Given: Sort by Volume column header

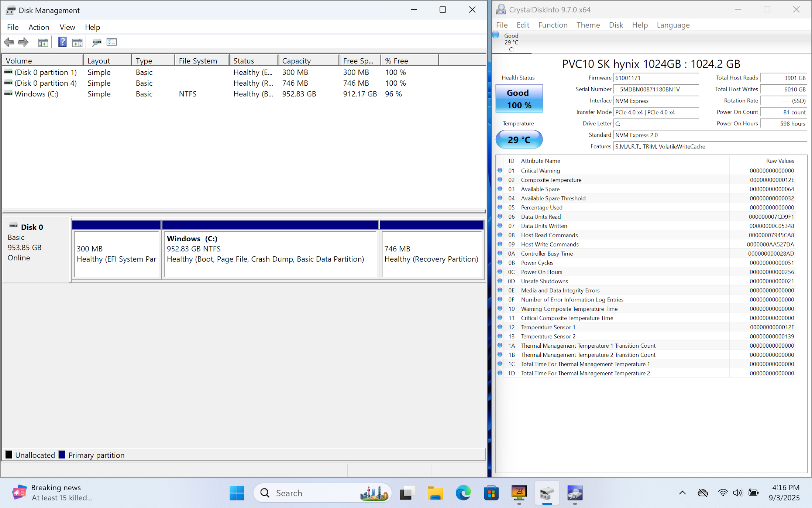Looking at the screenshot, I should 42,60.
